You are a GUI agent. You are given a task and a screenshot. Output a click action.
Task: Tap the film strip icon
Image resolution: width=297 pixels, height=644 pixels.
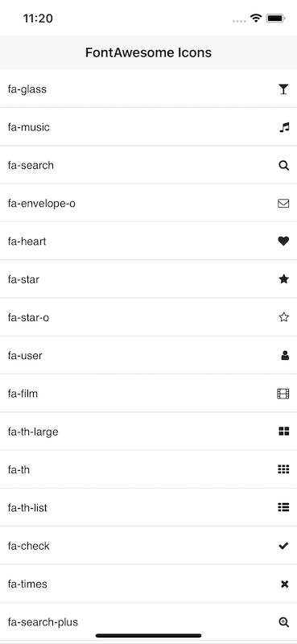(x=283, y=394)
